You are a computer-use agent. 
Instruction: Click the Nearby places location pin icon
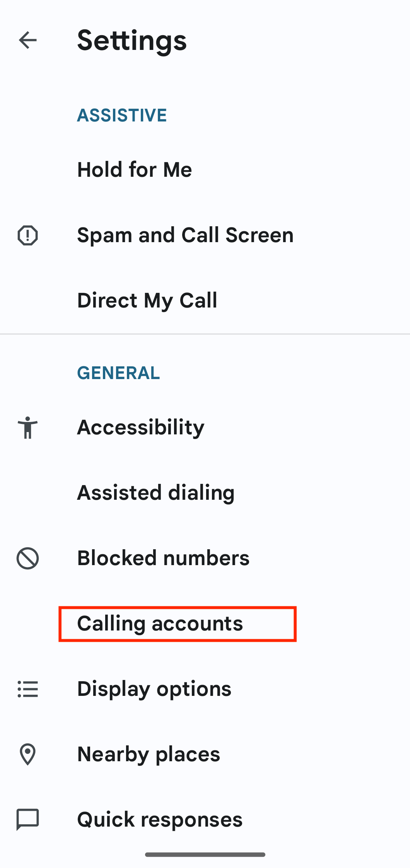pyautogui.click(x=27, y=754)
